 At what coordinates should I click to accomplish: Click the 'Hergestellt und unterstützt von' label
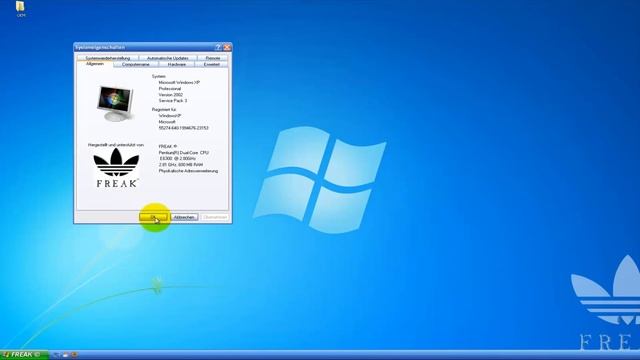116,145
